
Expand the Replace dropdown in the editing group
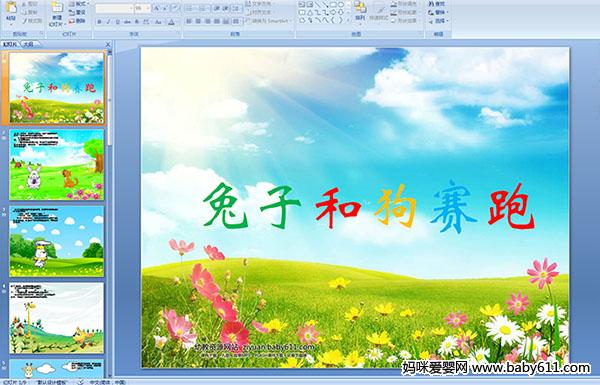click(448, 12)
